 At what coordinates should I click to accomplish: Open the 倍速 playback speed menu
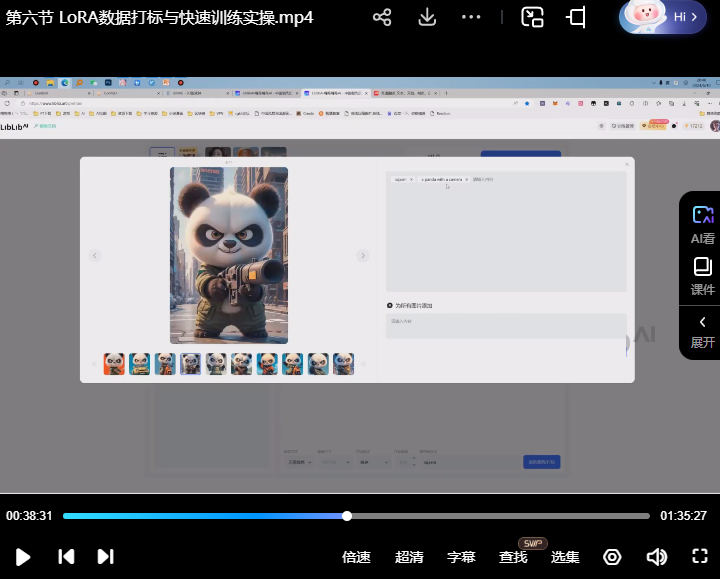pos(356,557)
